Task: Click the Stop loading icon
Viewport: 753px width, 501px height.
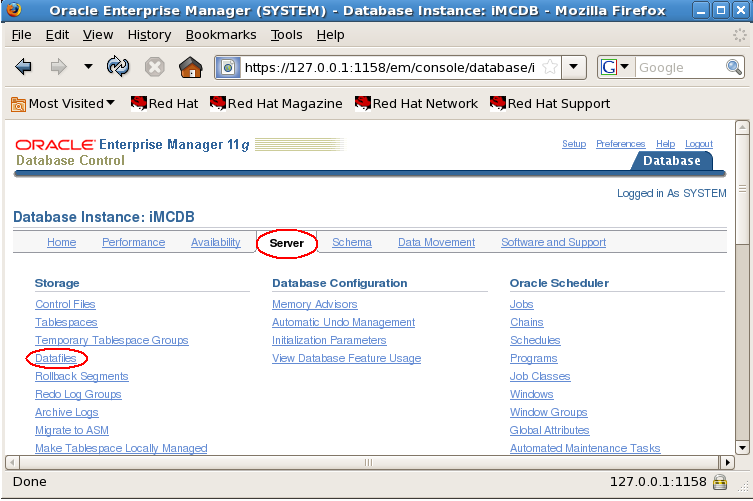Action: (x=155, y=67)
